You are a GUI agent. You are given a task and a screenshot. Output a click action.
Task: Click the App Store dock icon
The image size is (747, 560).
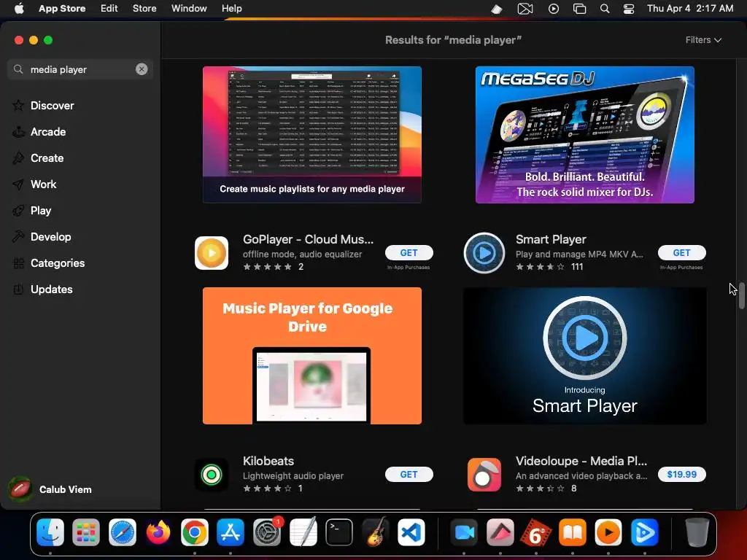(231, 532)
